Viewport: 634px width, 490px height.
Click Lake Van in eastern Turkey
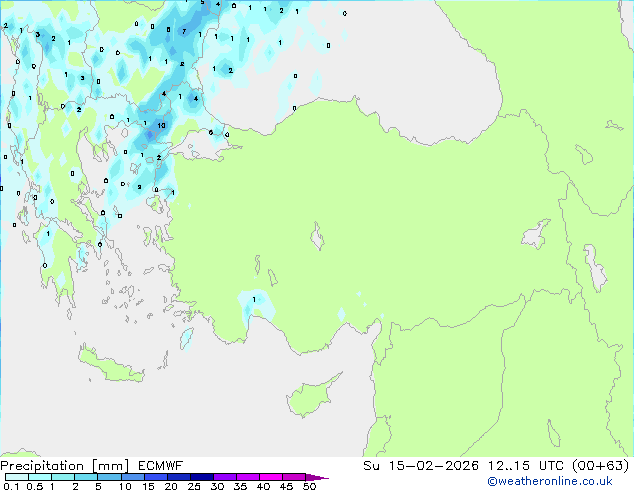pyautogui.click(x=536, y=235)
